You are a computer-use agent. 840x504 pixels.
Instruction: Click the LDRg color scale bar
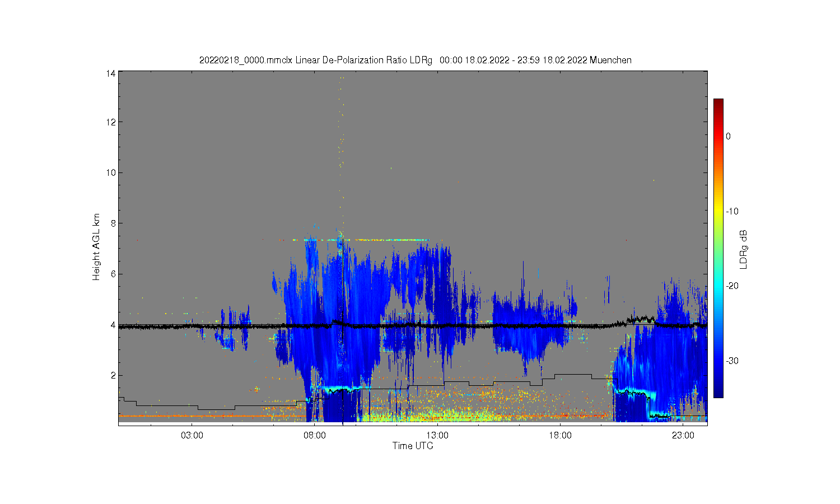tap(718, 248)
